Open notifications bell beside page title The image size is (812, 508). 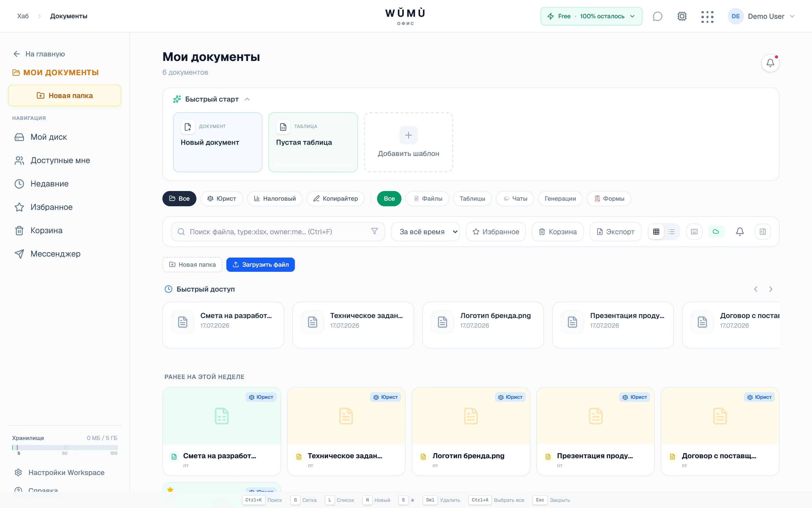click(770, 63)
